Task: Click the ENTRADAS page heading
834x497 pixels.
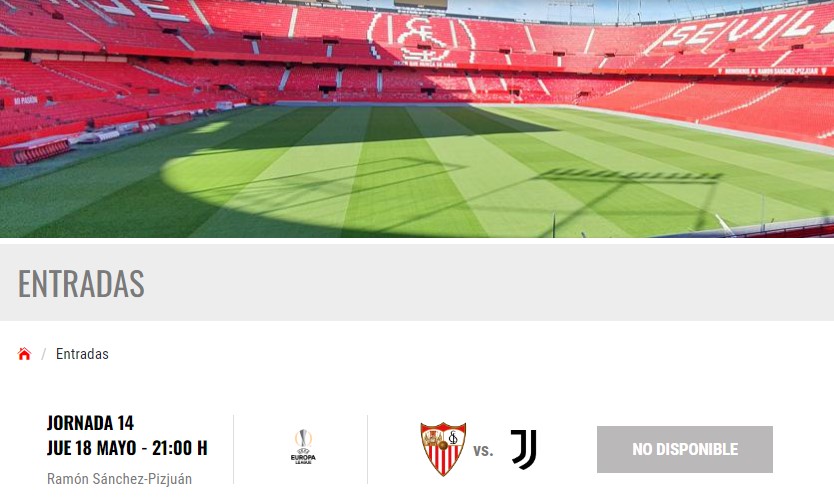Action: (x=81, y=283)
